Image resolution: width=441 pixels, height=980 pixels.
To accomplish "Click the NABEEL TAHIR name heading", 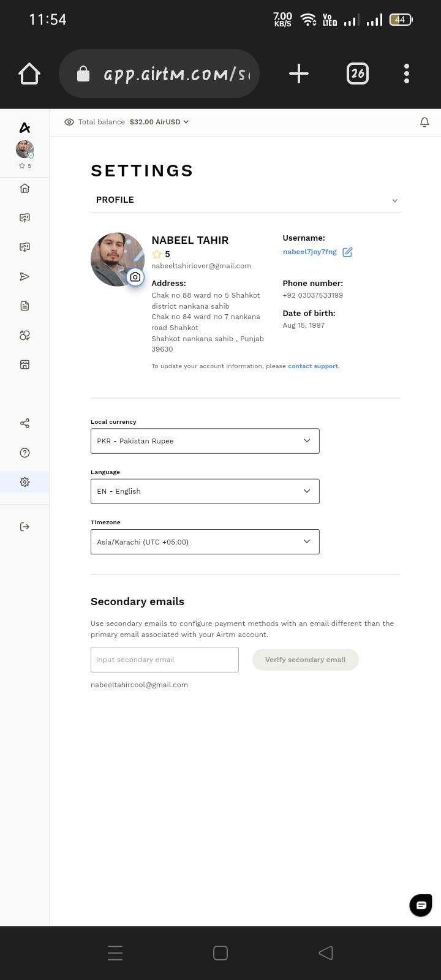I will (x=190, y=240).
